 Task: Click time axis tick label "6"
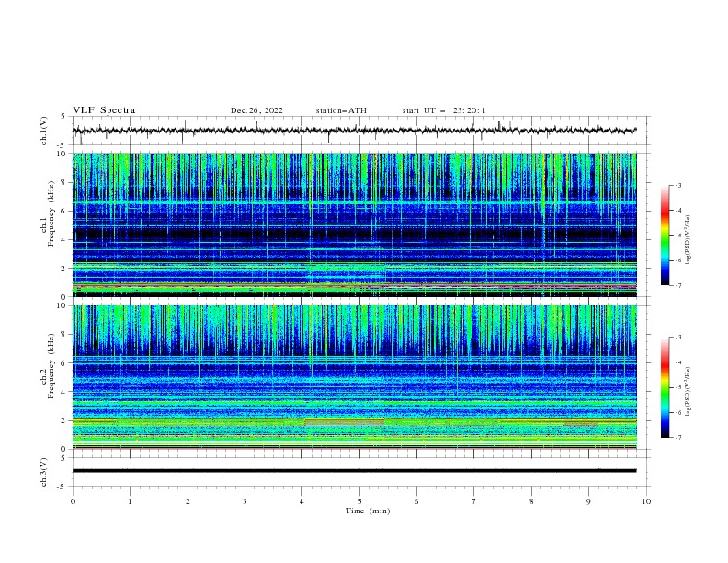[417, 501]
